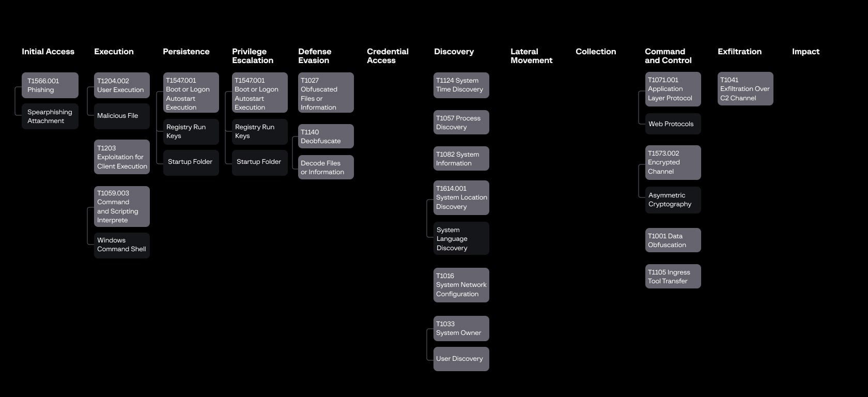The height and width of the screenshot is (397, 868).
Task: Click the T1566.001 Phishing technique box
Action: 50,85
